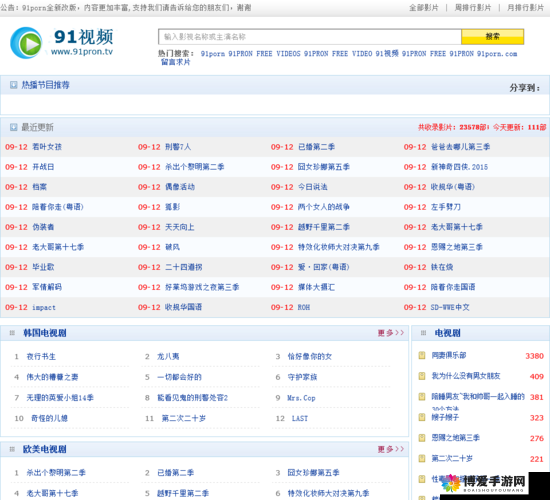Click the icon beside 最近更新 heading

point(13,127)
